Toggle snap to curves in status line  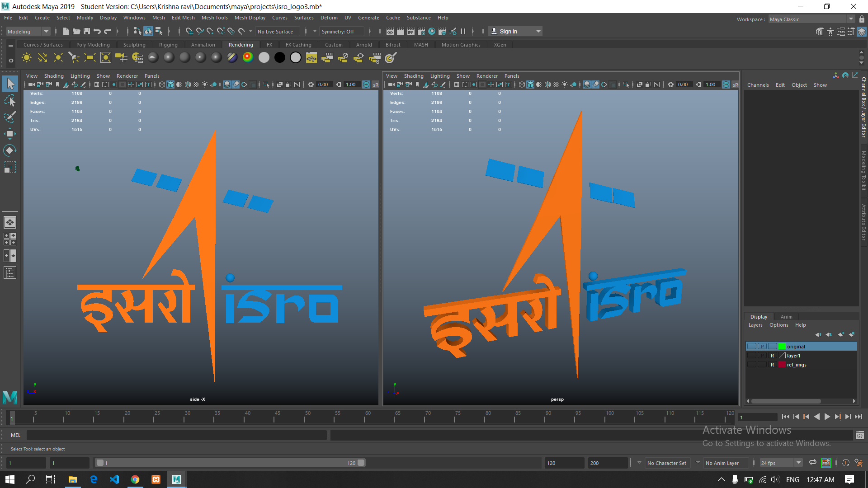pyautogui.click(x=200, y=31)
